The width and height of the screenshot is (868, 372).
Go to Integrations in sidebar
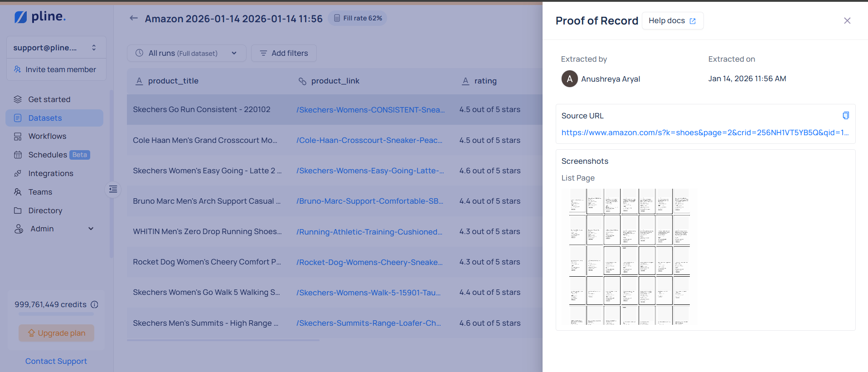[50, 173]
